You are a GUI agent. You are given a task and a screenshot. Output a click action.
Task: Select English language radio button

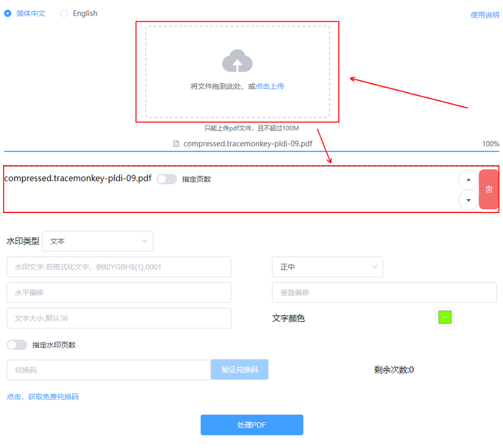tap(64, 13)
